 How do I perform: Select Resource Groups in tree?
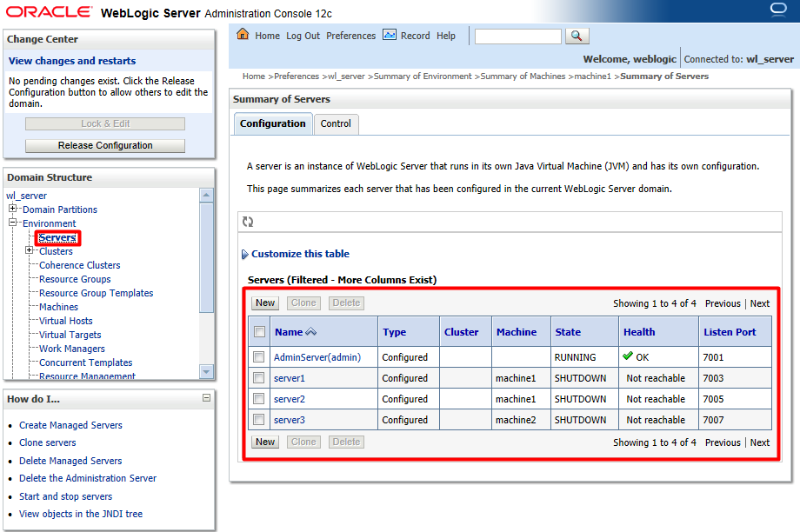tap(75, 279)
